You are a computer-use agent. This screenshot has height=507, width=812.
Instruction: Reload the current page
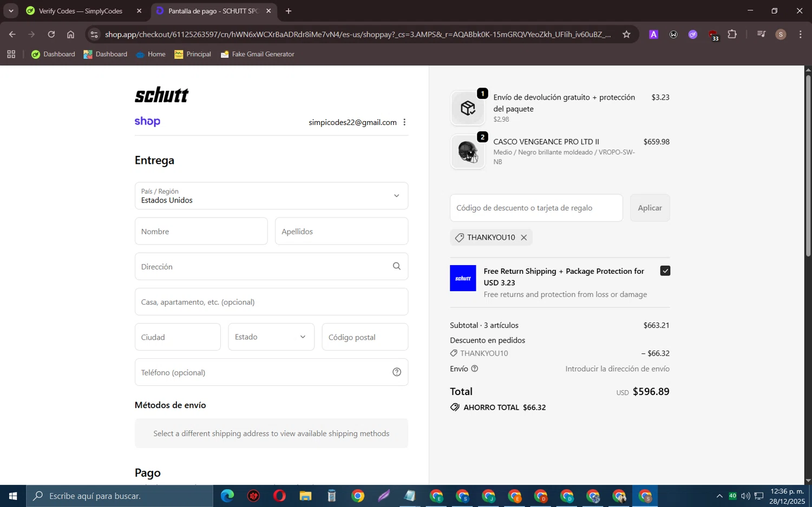51,34
